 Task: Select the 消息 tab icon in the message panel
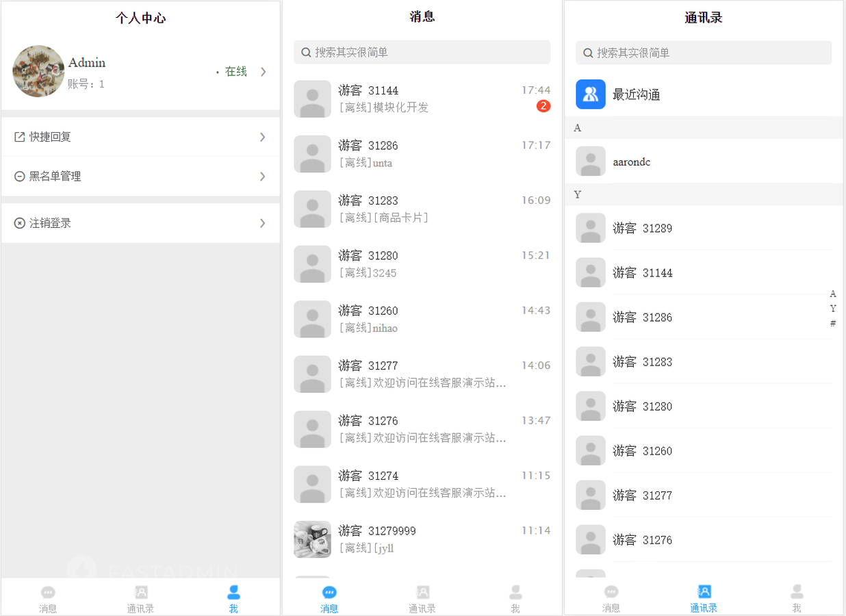click(330, 591)
